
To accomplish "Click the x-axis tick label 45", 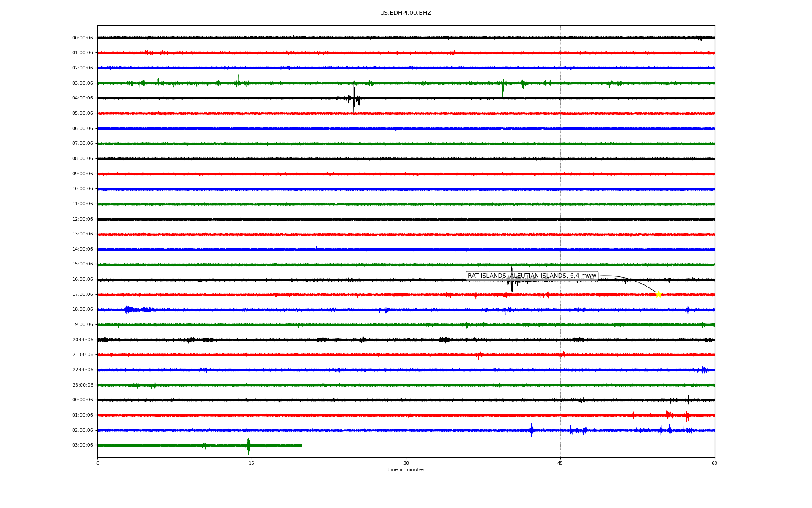I will point(560,463).
